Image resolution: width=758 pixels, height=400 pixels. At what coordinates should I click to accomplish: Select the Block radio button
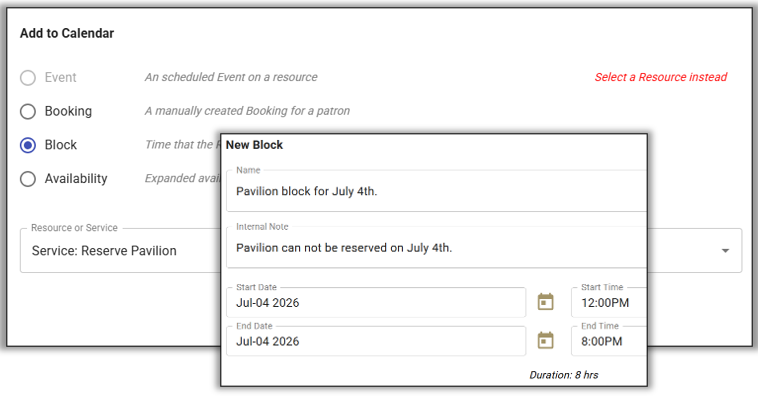click(x=28, y=145)
